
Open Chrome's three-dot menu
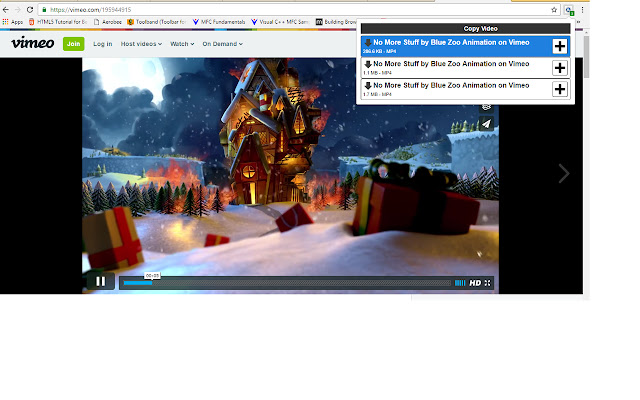pyautogui.click(x=581, y=9)
